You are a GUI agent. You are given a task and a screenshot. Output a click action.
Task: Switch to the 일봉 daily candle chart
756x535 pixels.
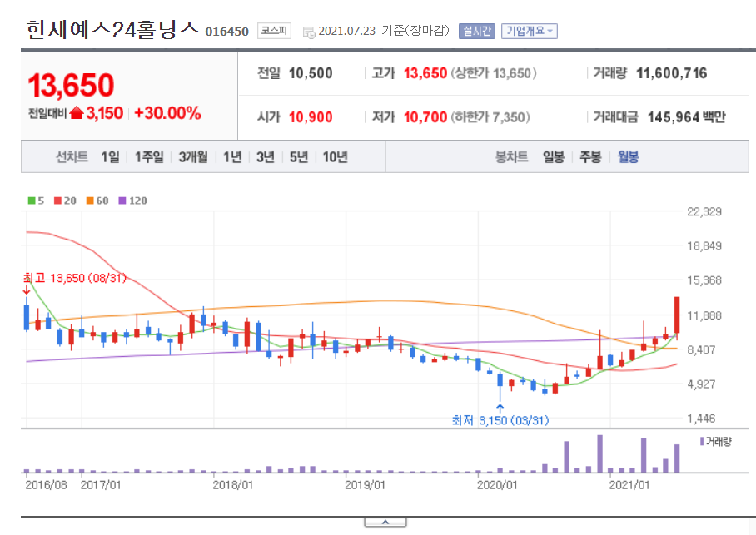pos(554,157)
